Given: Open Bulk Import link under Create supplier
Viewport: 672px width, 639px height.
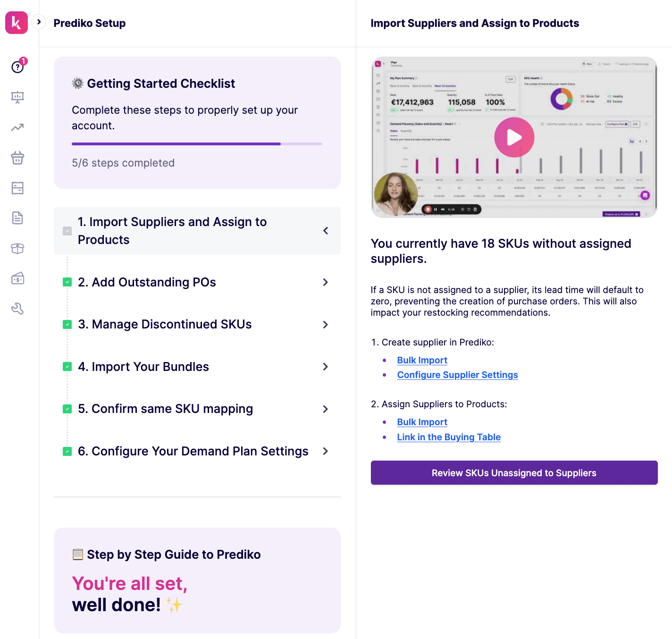Looking at the screenshot, I should pos(422,360).
